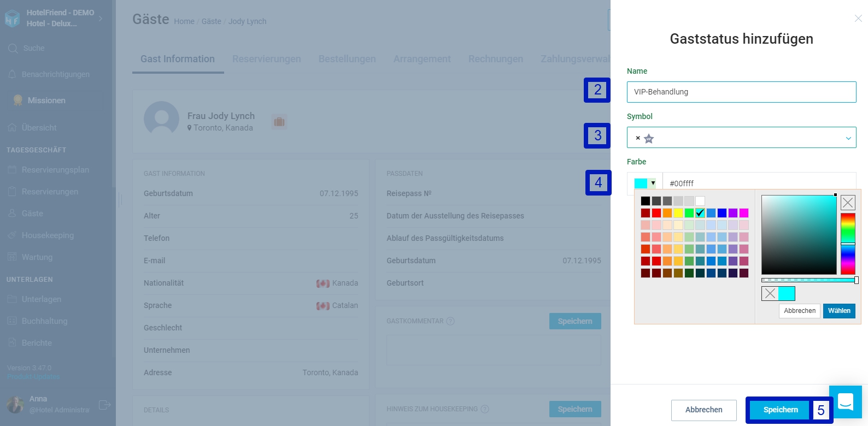Screen dimensions: 868x426
Task: Click the no-color X button in picker
Action: point(848,203)
